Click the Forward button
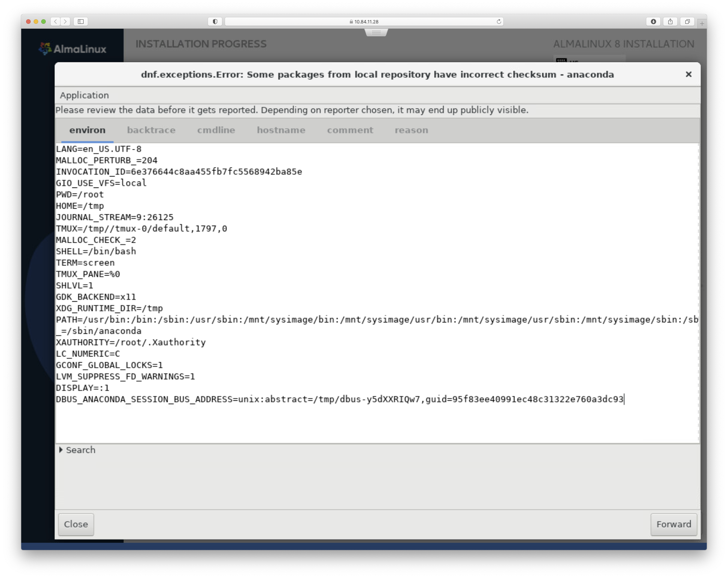Screen dimensions: 728x578 coord(674,524)
